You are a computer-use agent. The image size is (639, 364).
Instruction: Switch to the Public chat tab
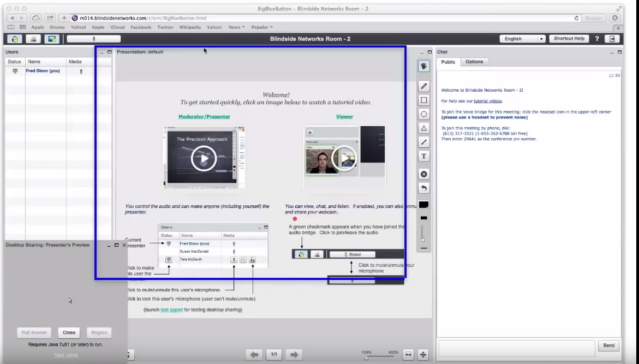click(x=448, y=62)
